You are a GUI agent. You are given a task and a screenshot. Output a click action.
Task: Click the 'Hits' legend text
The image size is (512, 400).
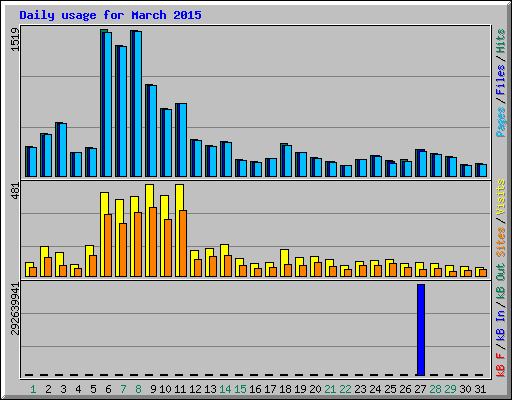501,41
